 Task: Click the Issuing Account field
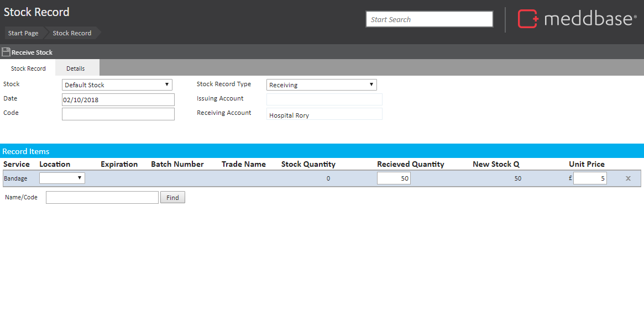click(x=324, y=99)
